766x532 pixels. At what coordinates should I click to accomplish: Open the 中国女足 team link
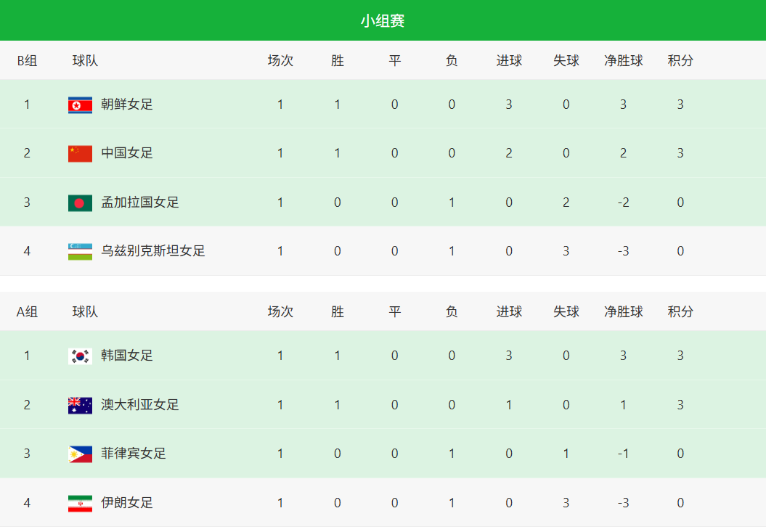tap(127, 153)
